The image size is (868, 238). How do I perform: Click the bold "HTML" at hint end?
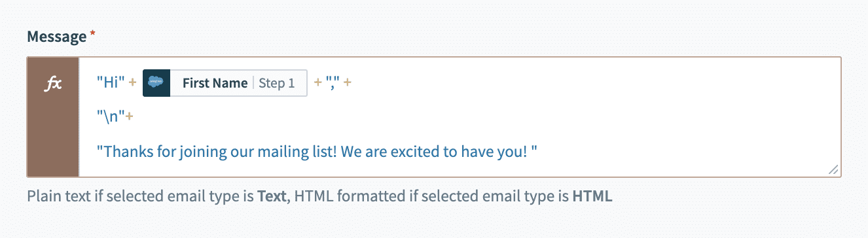pyautogui.click(x=592, y=196)
